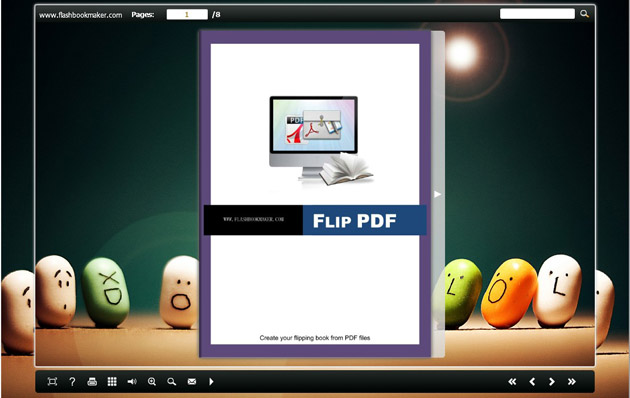630x398 pixels.
Task: Jump to first page double-left arrows
Action: click(512, 382)
